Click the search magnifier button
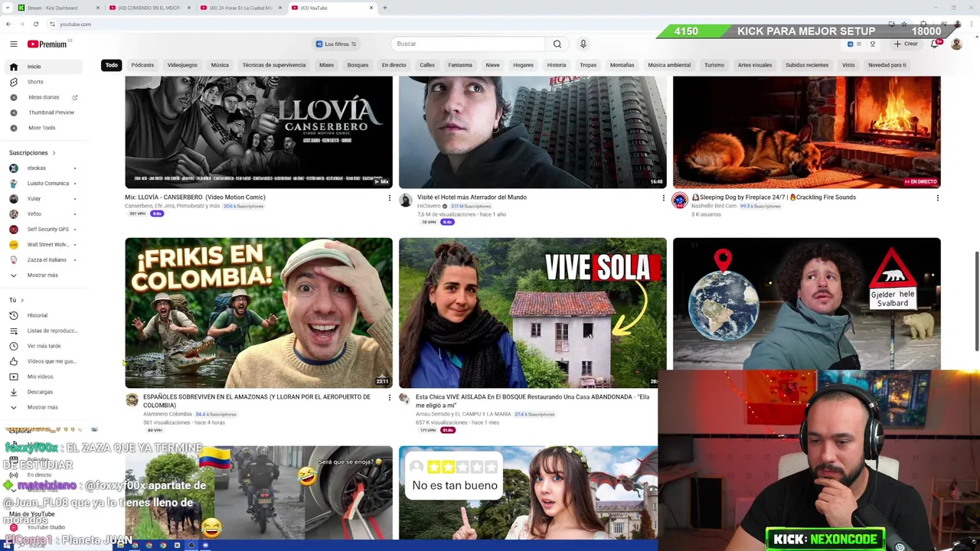Viewport: 980px width, 551px height. (557, 44)
